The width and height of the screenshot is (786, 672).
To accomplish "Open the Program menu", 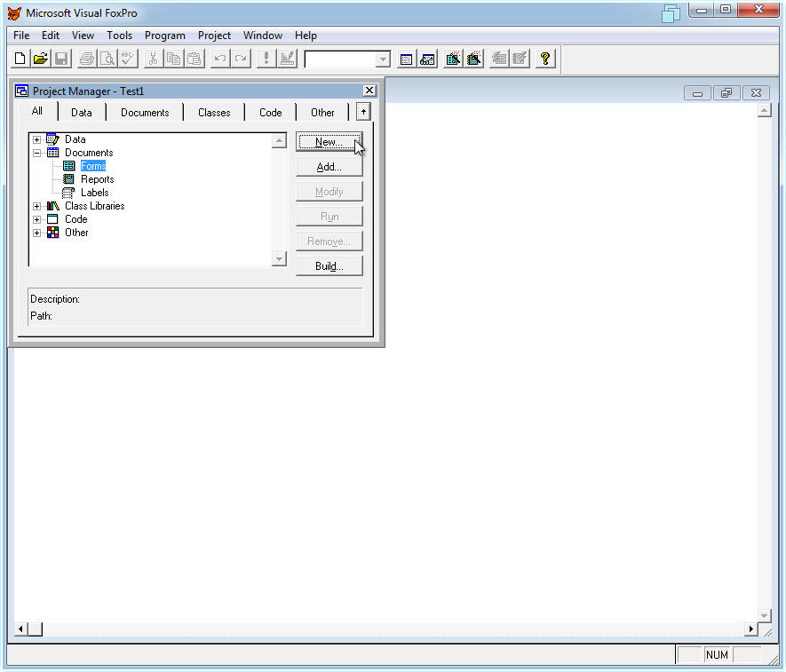I will click(165, 36).
